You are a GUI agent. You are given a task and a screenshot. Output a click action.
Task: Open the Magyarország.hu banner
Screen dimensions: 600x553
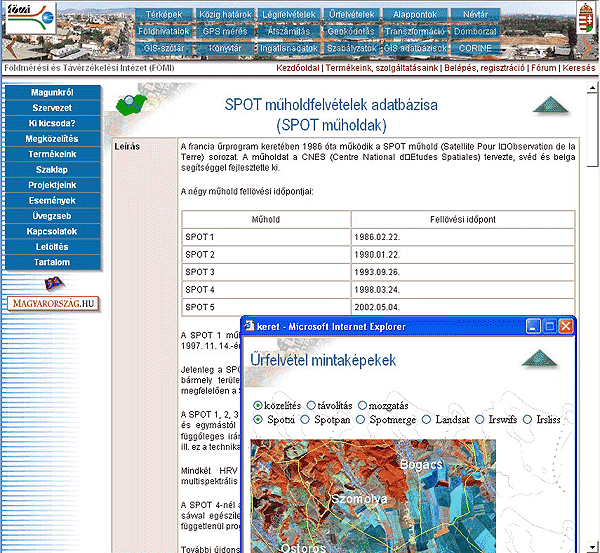click(53, 303)
